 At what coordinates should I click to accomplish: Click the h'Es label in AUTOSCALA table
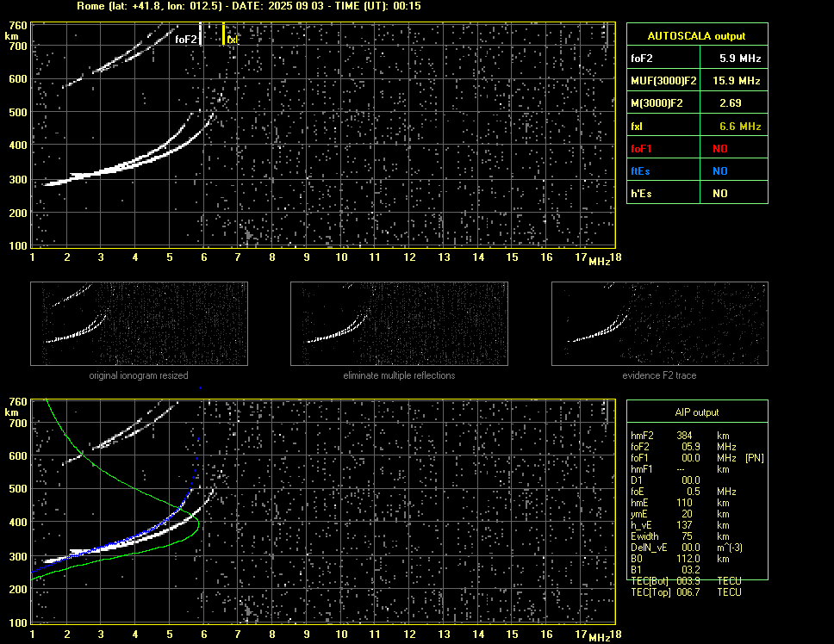point(641,194)
